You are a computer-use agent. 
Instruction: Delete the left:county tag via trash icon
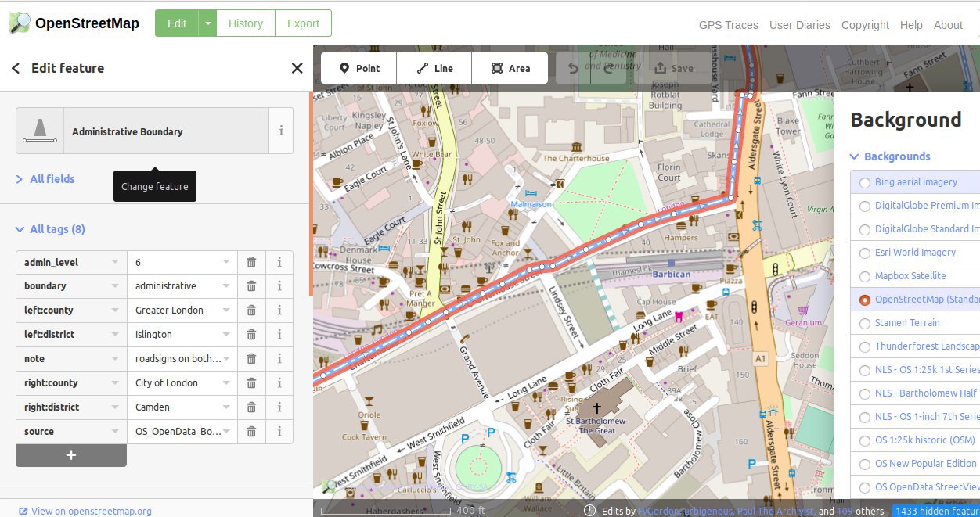[251, 311]
